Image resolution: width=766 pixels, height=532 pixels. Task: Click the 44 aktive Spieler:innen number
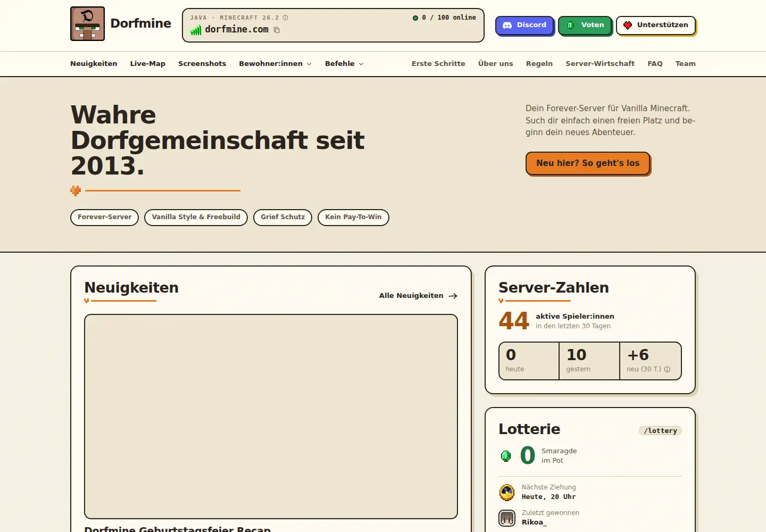(x=514, y=321)
